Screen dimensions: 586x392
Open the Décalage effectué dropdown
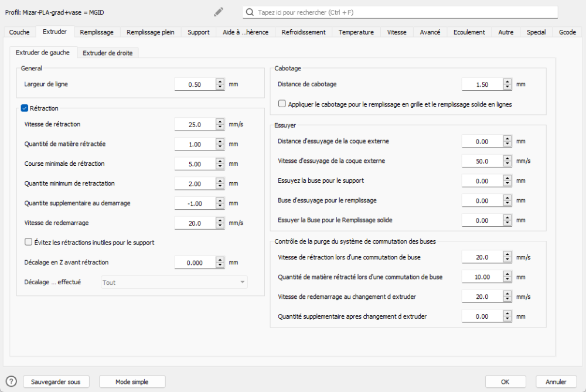pyautogui.click(x=174, y=282)
